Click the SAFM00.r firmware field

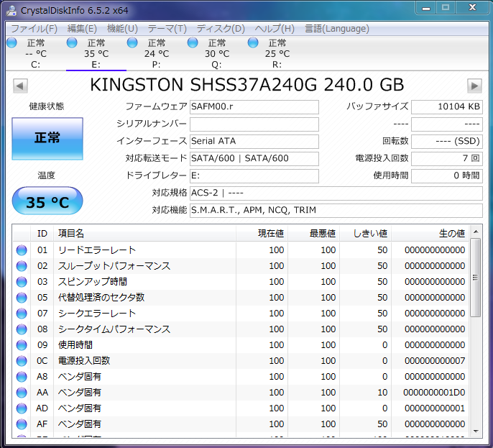pos(254,107)
